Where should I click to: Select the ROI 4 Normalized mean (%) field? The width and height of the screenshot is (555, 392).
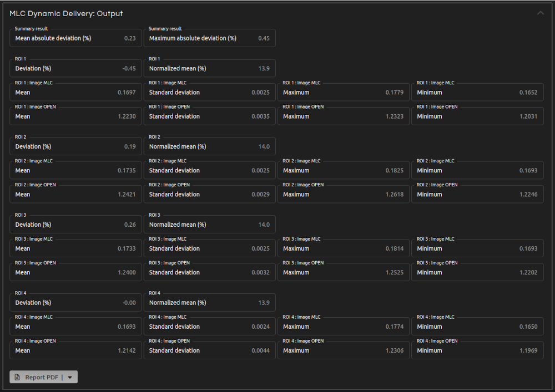(x=210, y=303)
